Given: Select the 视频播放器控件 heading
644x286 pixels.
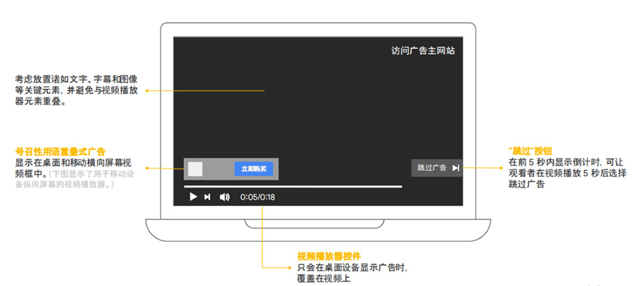Looking at the screenshot, I should (329, 256).
